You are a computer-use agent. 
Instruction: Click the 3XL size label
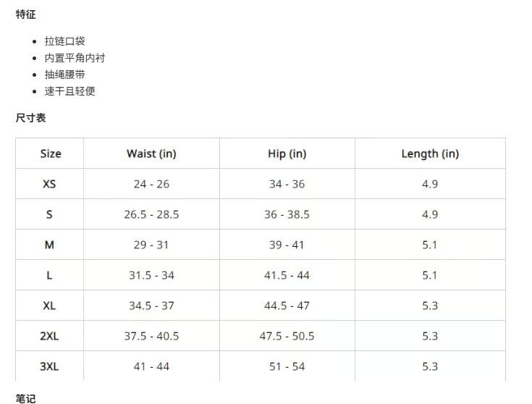pyautogui.click(x=49, y=366)
